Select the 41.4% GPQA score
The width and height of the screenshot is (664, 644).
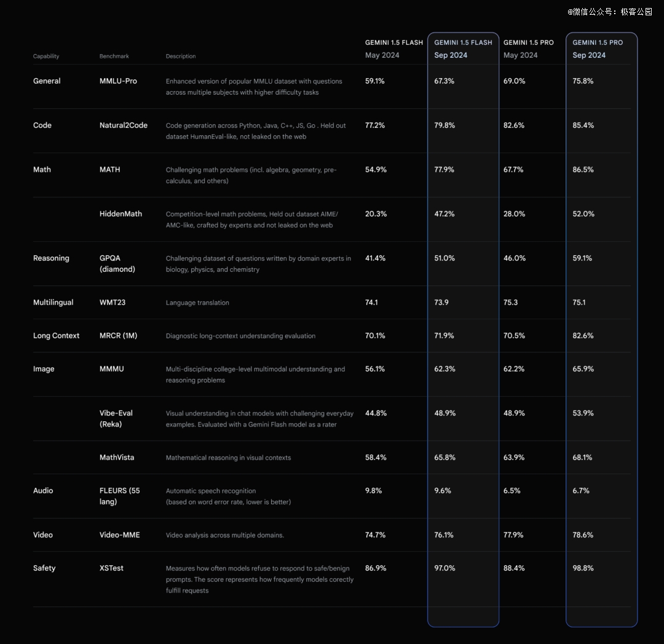click(x=375, y=258)
